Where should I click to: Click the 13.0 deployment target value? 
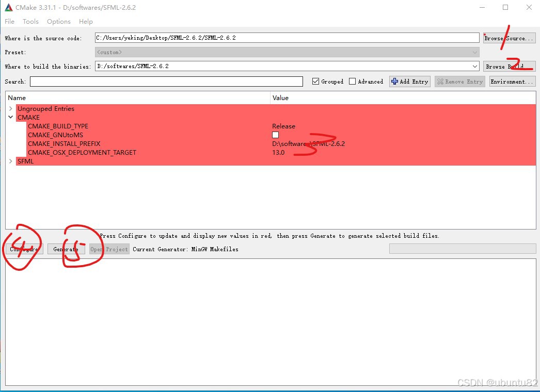278,153
